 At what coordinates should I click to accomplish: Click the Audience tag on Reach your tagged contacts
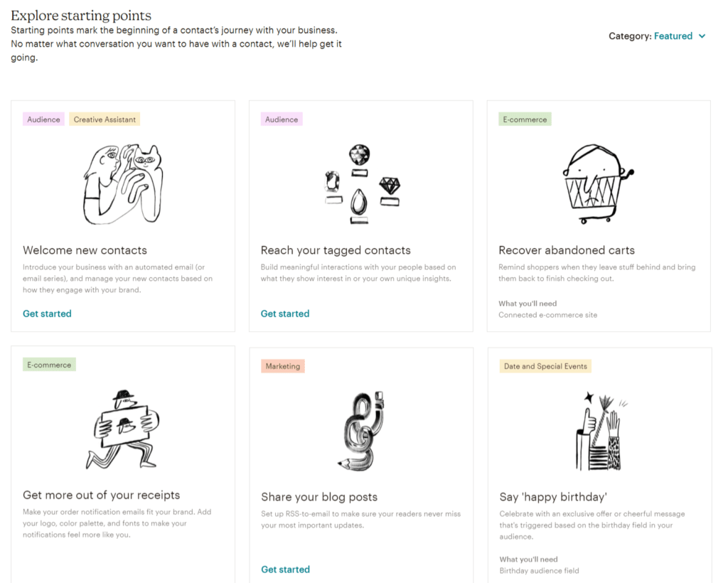282,119
